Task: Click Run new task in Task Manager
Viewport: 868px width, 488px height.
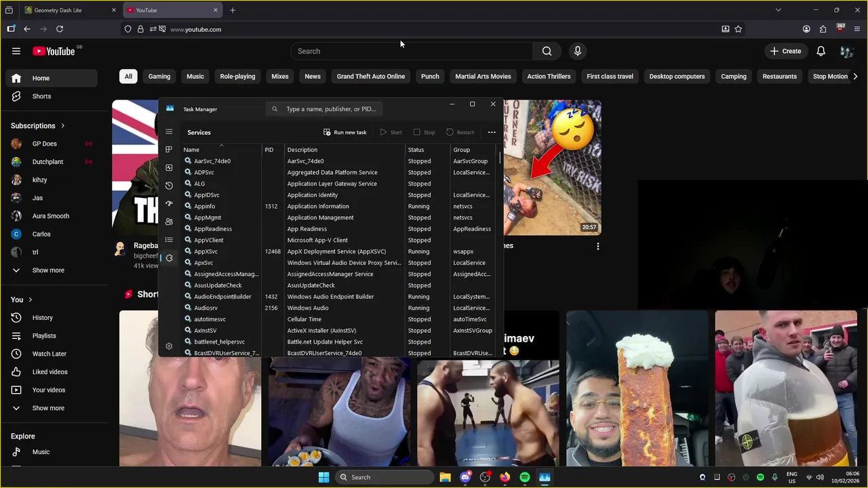Action: (344, 132)
